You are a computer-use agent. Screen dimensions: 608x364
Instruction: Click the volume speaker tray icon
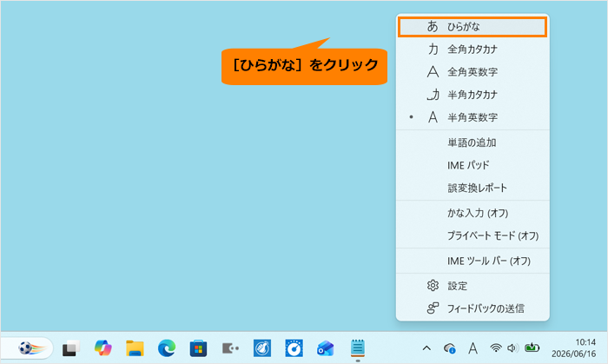tap(512, 348)
